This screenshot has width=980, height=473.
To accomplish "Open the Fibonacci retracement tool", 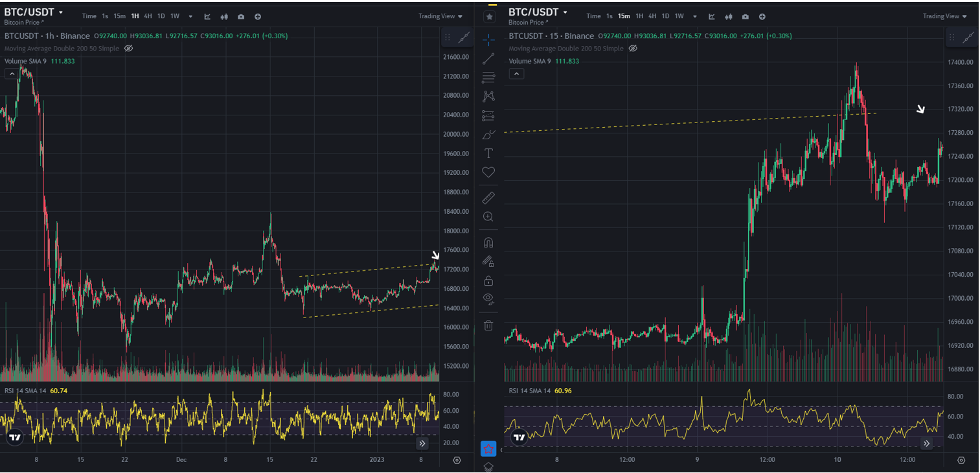I will [x=488, y=78].
